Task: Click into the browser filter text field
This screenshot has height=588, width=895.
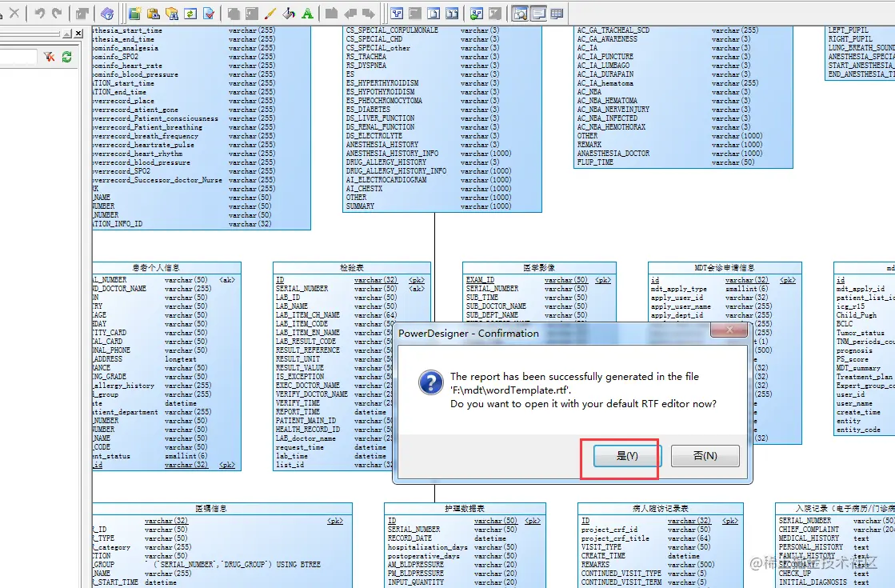Action: coord(17,57)
